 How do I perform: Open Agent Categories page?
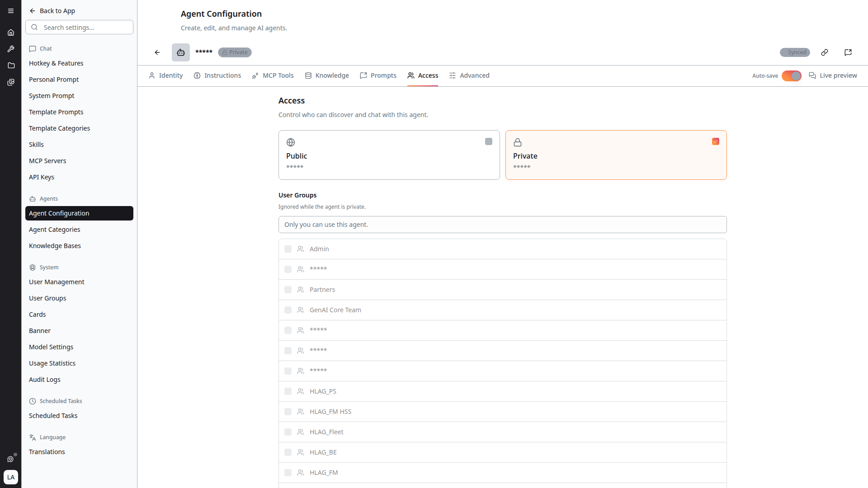(79, 230)
